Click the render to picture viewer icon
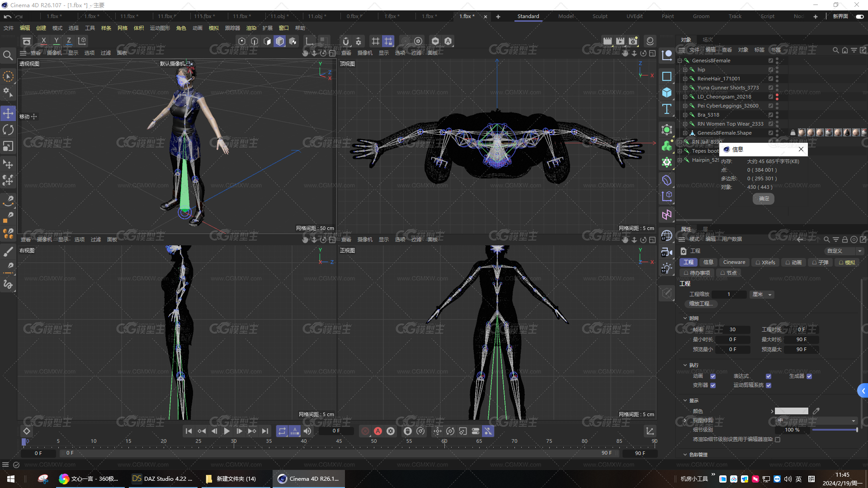The image size is (868, 488). tap(620, 41)
